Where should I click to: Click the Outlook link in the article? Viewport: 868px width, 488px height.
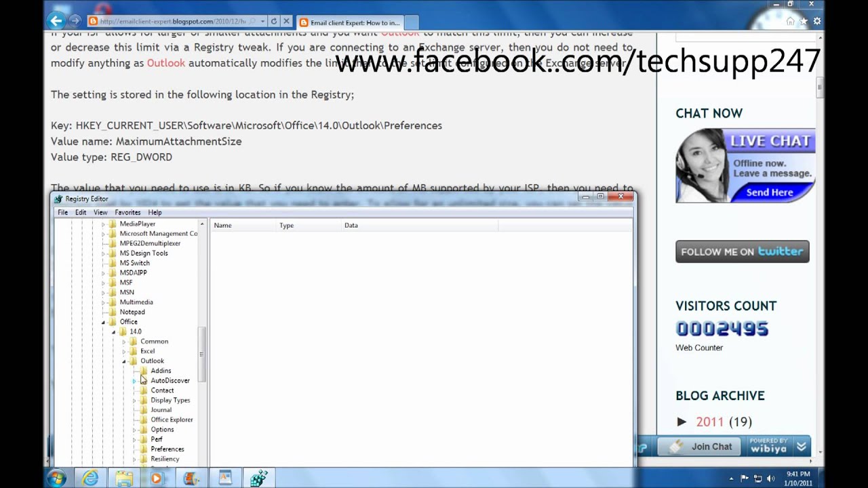point(165,63)
